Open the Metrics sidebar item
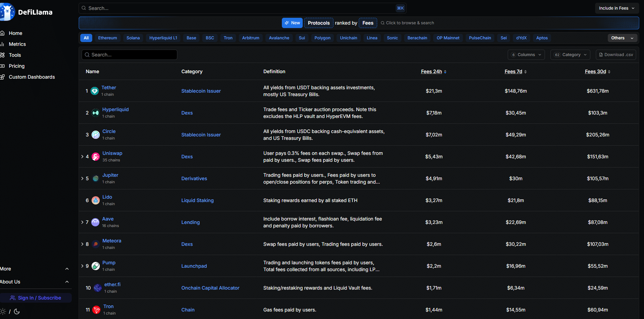 [x=17, y=44]
